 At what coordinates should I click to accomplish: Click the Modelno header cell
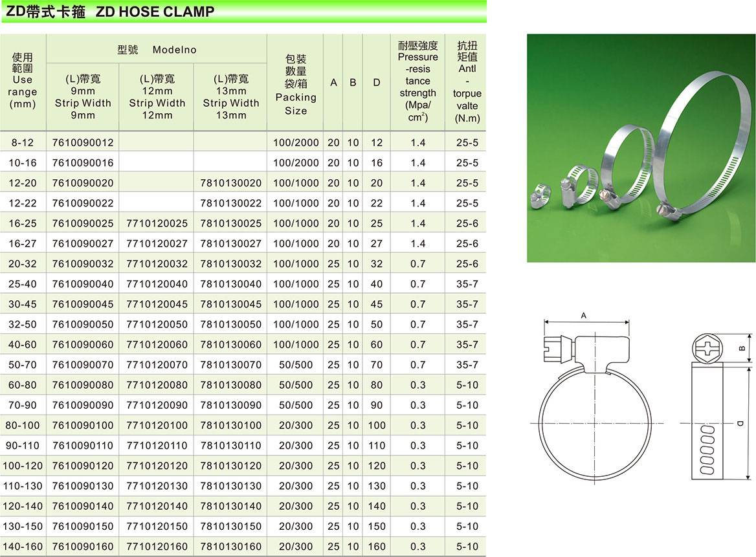pos(157,50)
